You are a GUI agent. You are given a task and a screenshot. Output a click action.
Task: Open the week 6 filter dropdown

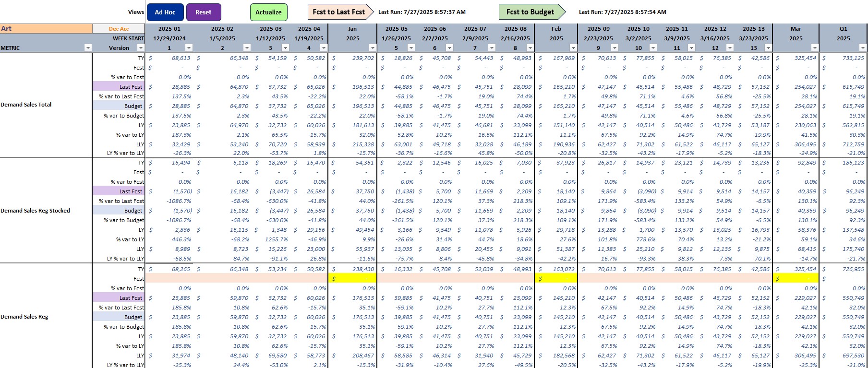449,48
